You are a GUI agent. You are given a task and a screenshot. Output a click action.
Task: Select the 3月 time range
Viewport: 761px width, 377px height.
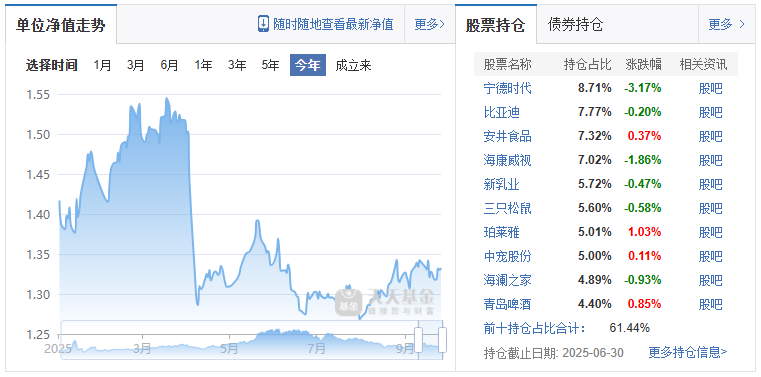tap(135, 66)
